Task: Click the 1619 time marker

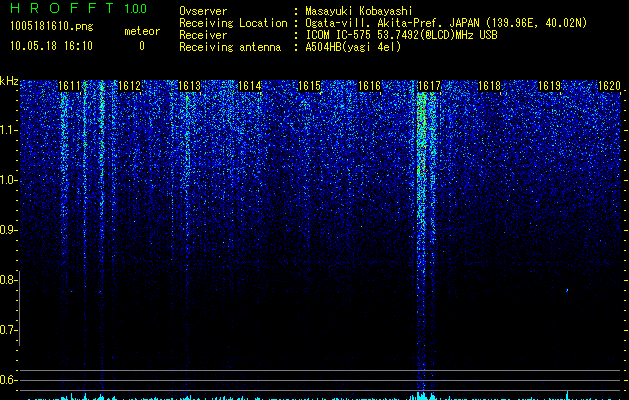Action: [549, 86]
